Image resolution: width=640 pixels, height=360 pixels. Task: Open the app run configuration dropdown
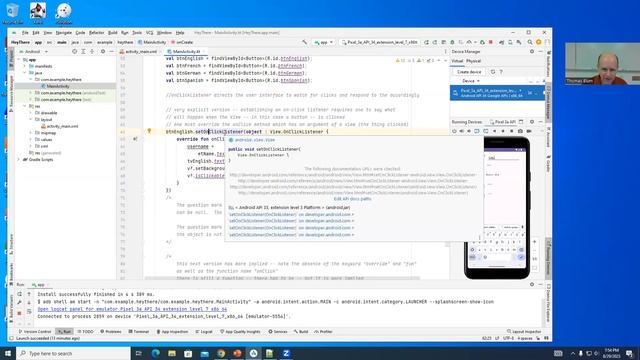[x=324, y=42]
